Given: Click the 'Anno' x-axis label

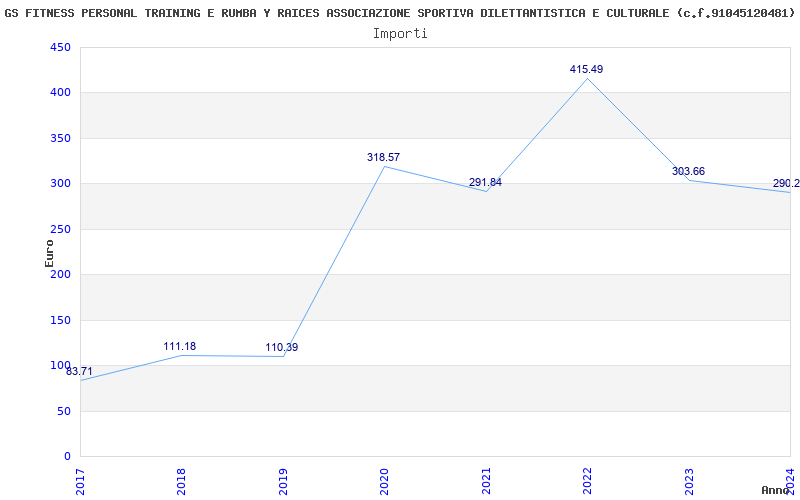Looking at the screenshot, I should (x=775, y=490).
